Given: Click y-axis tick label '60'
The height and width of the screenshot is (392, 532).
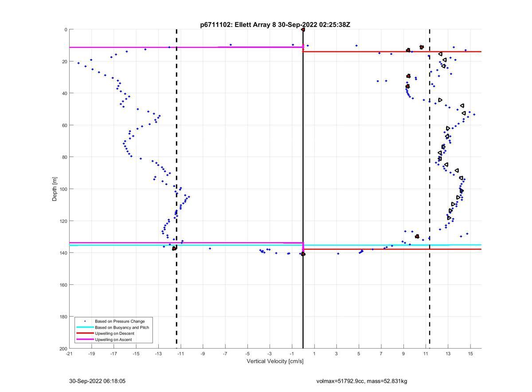Looking at the screenshot, I should click(x=64, y=125).
